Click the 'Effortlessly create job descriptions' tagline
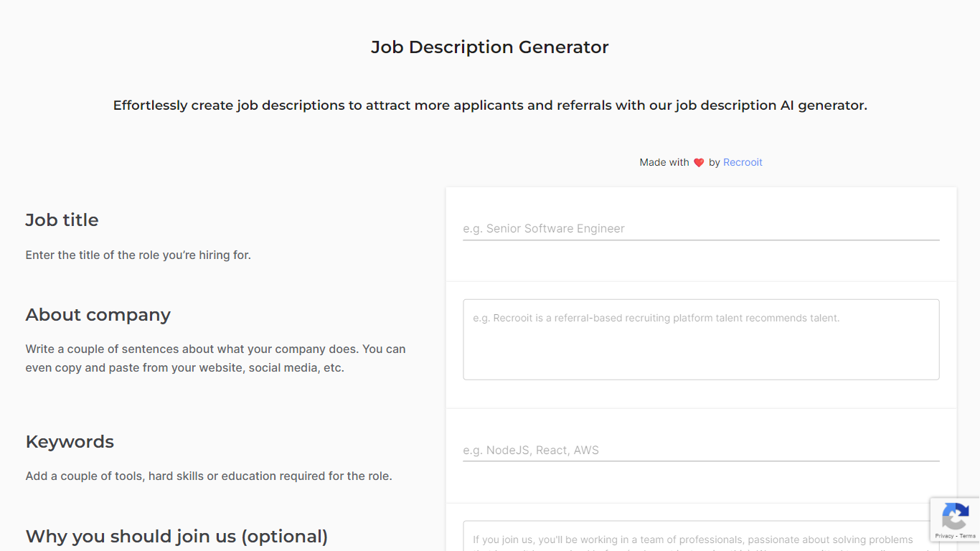980x551 pixels. tap(490, 105)
